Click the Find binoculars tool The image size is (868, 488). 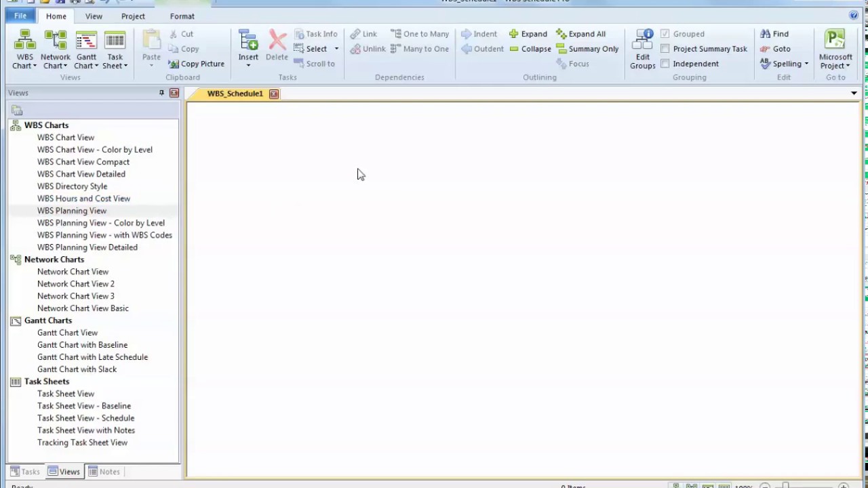click(x=774, y=34)
